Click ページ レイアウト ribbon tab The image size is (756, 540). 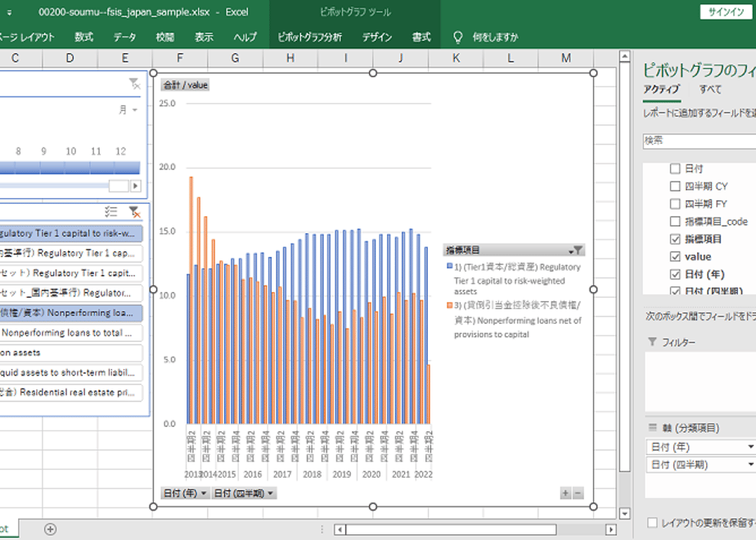[26, 37]
